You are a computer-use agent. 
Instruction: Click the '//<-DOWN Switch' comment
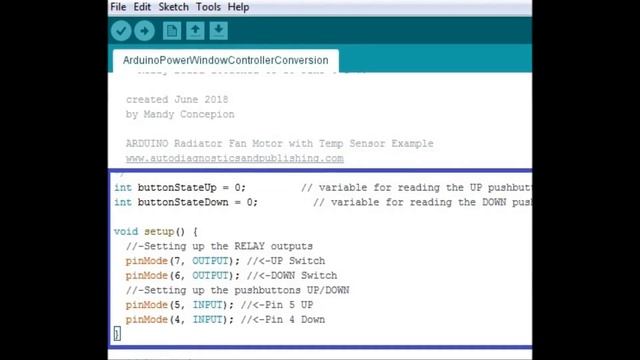point(292,276)
